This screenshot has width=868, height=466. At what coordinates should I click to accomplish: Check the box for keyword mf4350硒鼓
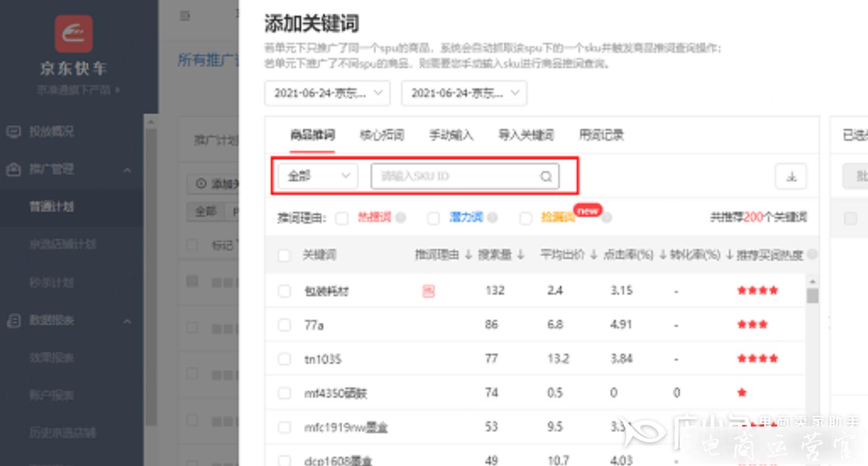point(284,393)
